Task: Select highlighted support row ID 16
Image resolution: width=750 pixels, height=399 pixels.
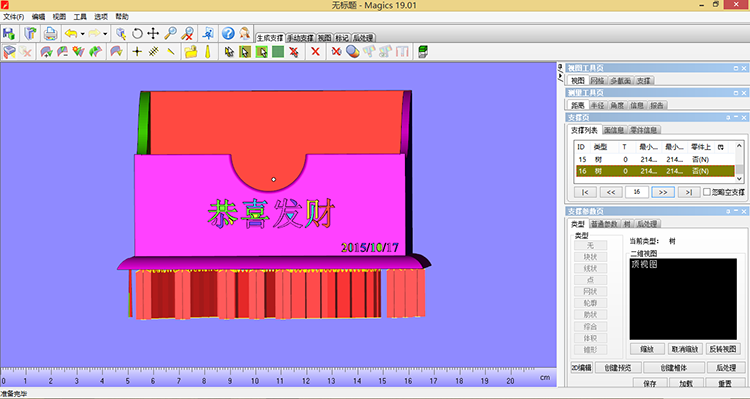Action: 655,171
